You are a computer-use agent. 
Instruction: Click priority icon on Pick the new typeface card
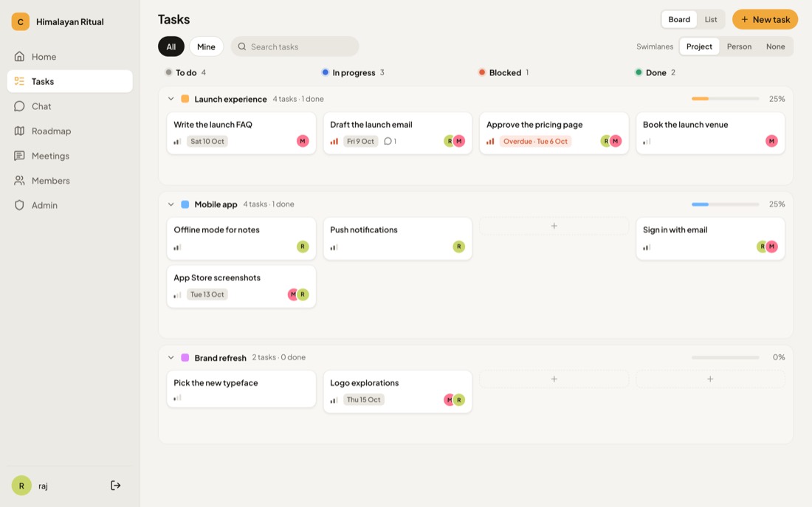[177, 398]
